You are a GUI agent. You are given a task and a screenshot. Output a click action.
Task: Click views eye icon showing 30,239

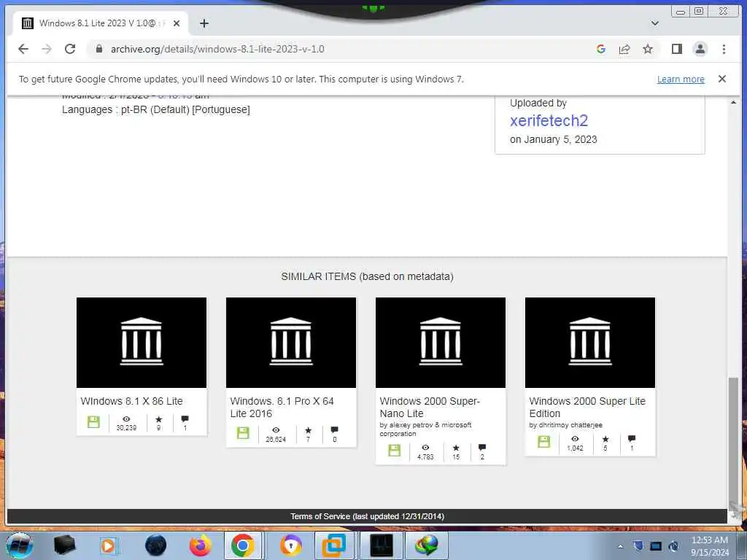126,419
